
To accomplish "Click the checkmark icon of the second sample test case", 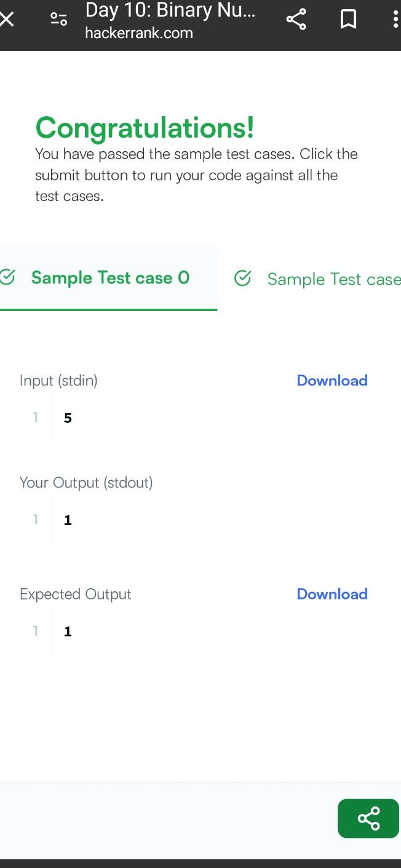I will click(x=243, y=278).
